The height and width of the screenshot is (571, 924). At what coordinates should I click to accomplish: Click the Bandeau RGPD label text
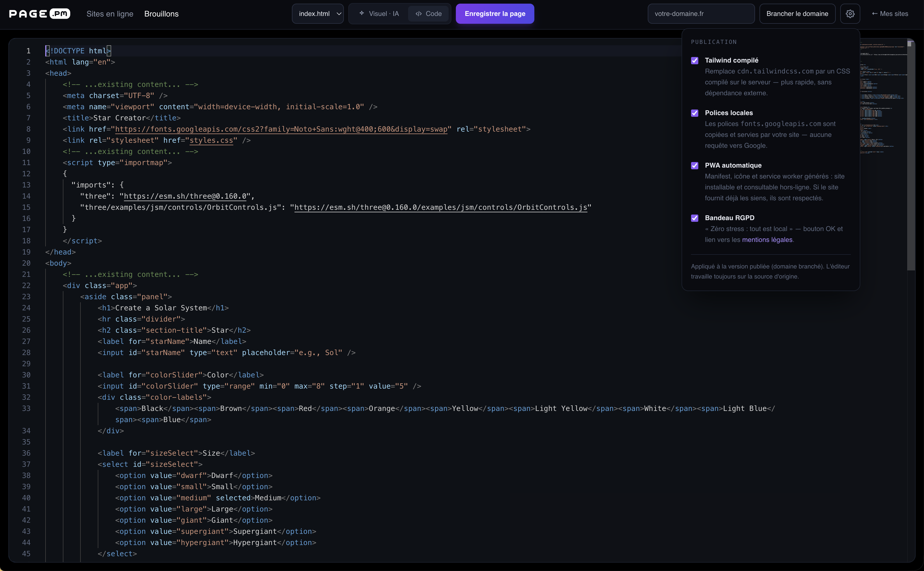click(x=730, y=218)
